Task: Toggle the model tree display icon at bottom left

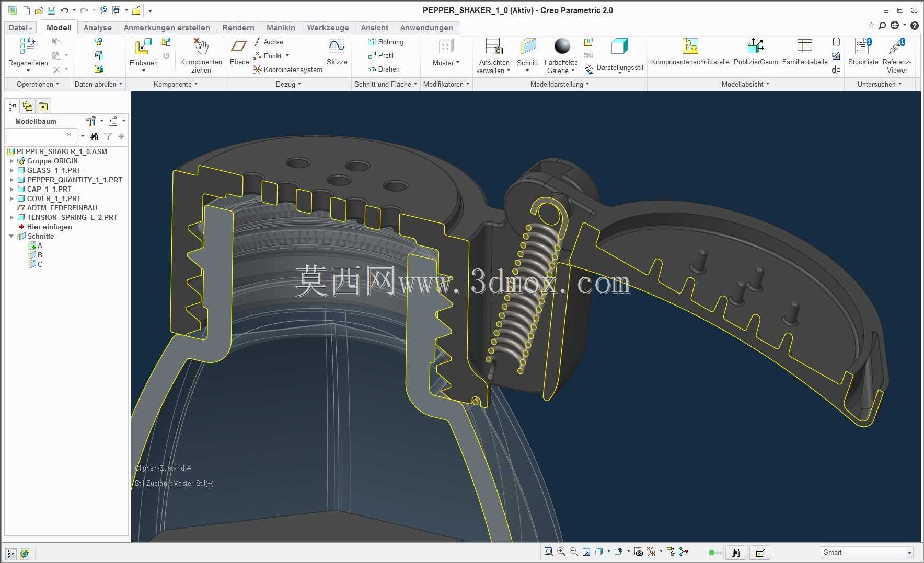Action: click(11, 554)
